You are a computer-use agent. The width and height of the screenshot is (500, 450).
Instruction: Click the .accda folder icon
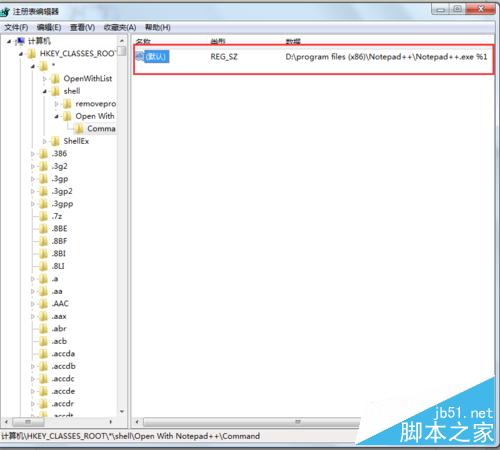43,354
